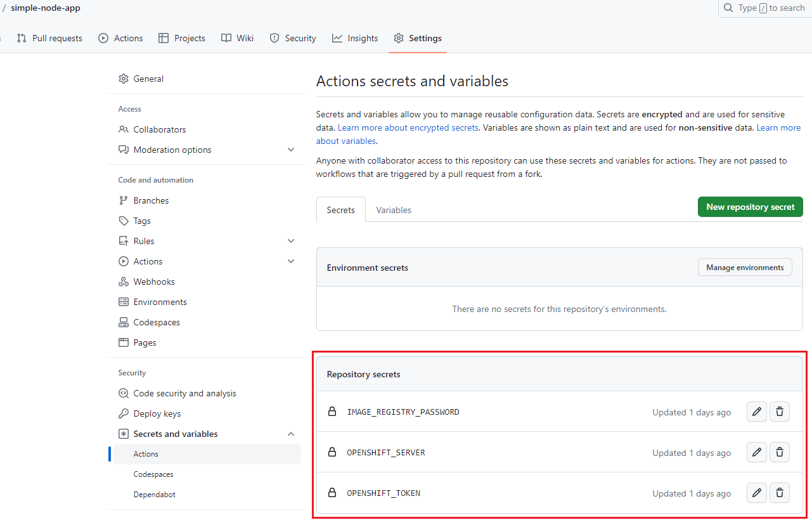The height and width of the screenshot is (520, 812).
Task: Click the Code security shield-search icon
Action: (x=124, y=393)
